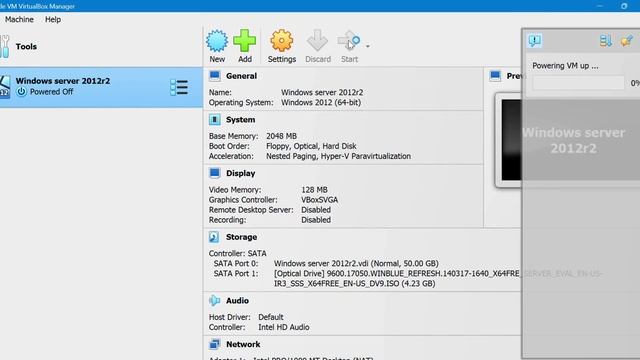The height and width of the screenshot is (360, 640).
Task: Open the System section heading link
Action: [x=240, y=120]
